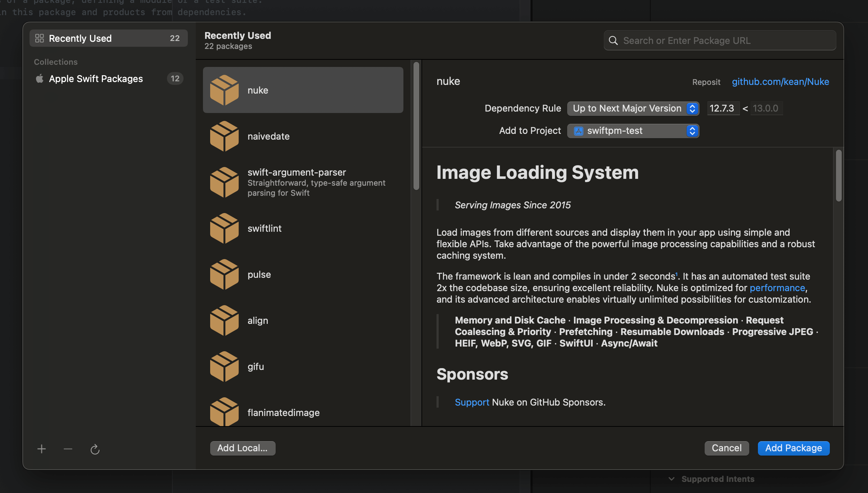The image size is (868, 493).
Task: Click the pulse package box icon
Action: (224, 275)
